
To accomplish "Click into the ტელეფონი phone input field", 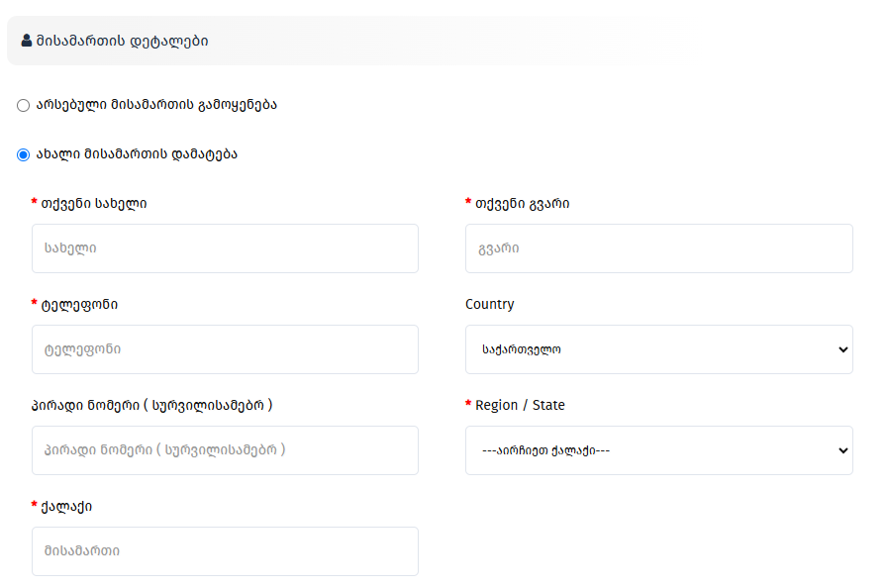I will tap(225, 349).
